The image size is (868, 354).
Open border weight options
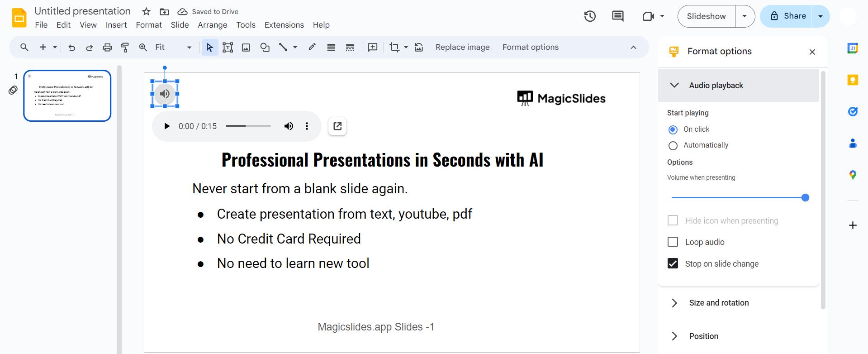[x=331, y=47]
